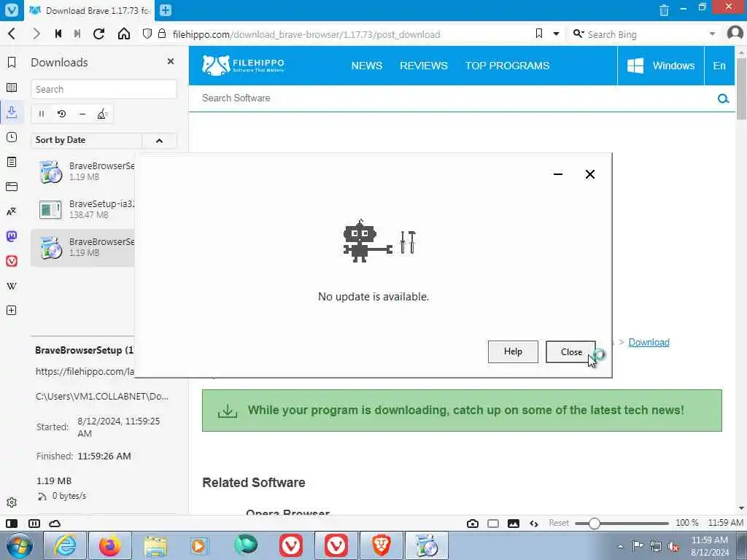Toggle the sort order chevron
The height and width of the screenshot is (560, 747).
point(159,141)
